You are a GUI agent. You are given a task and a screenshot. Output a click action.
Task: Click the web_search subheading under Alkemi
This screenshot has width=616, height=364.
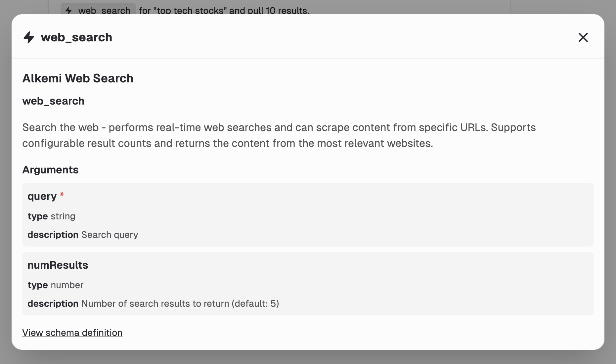53,101
